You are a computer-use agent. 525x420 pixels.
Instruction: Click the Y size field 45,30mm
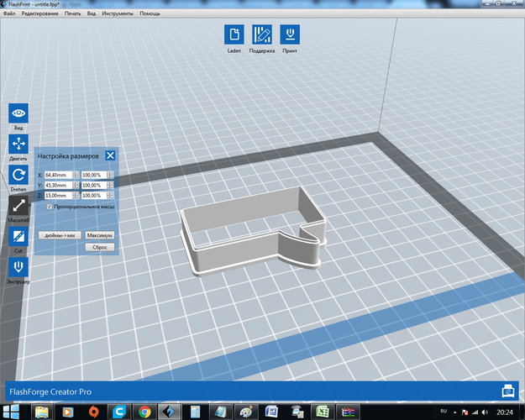(x=59, y=185)
